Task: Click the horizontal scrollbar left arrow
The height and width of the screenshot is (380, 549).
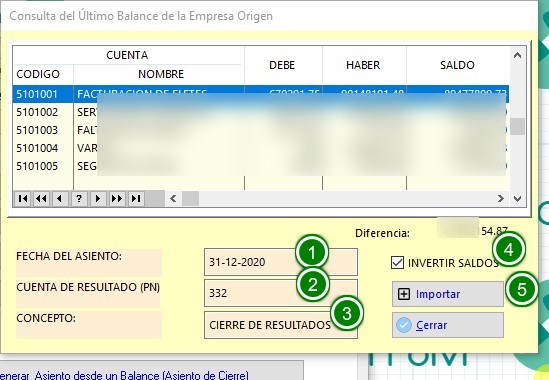Action: pyautogui.click(x=173, y=199)
